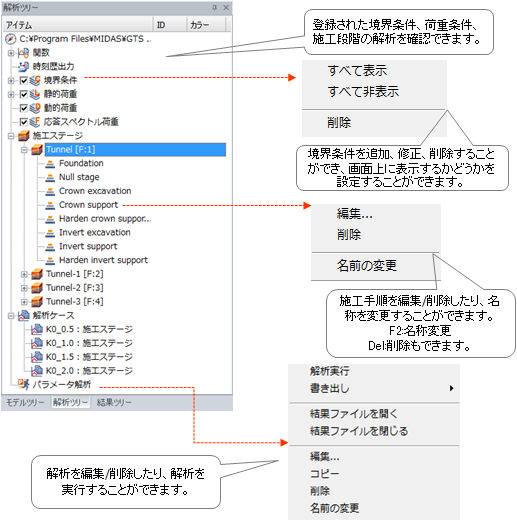Select the Crown excavation stage item
The height and width of the screenshot is (521, 517).
tap(95, 191)
